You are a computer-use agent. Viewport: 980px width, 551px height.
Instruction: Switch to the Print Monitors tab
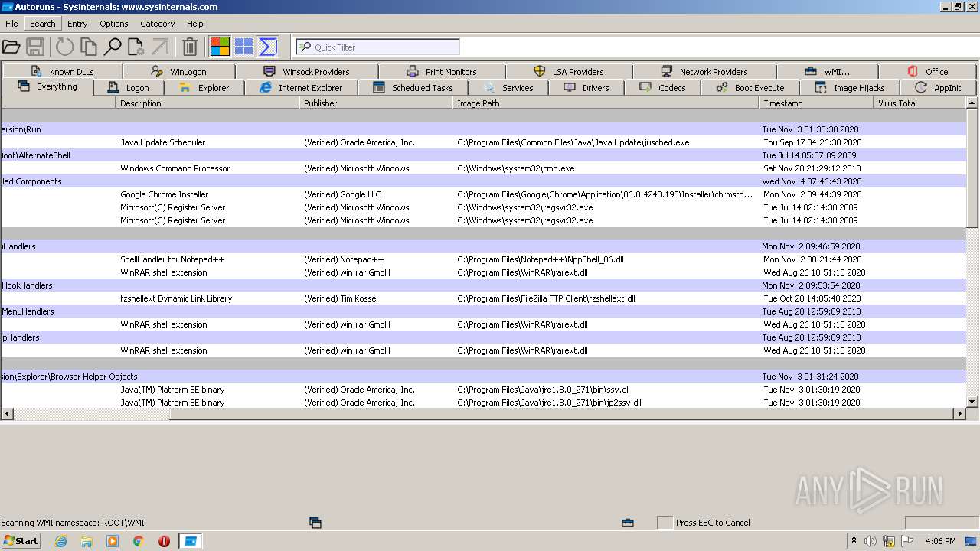pyautogui.click(x=442, y=71)
